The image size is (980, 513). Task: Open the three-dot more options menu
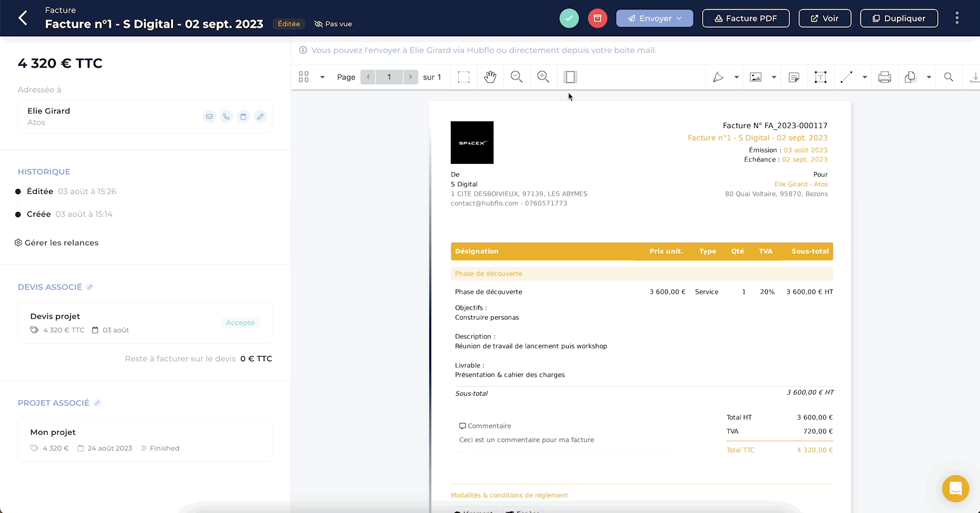(956, 18)
